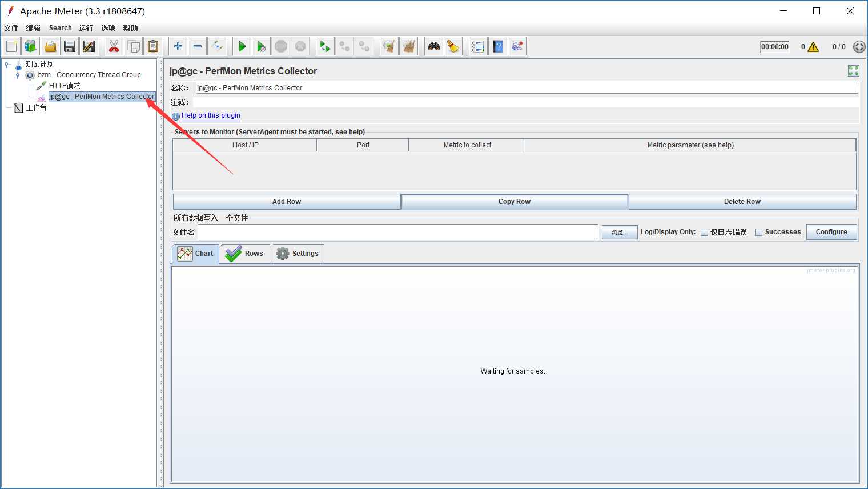
Task: Click the Metric to collect column header
Action: (467, 145)
